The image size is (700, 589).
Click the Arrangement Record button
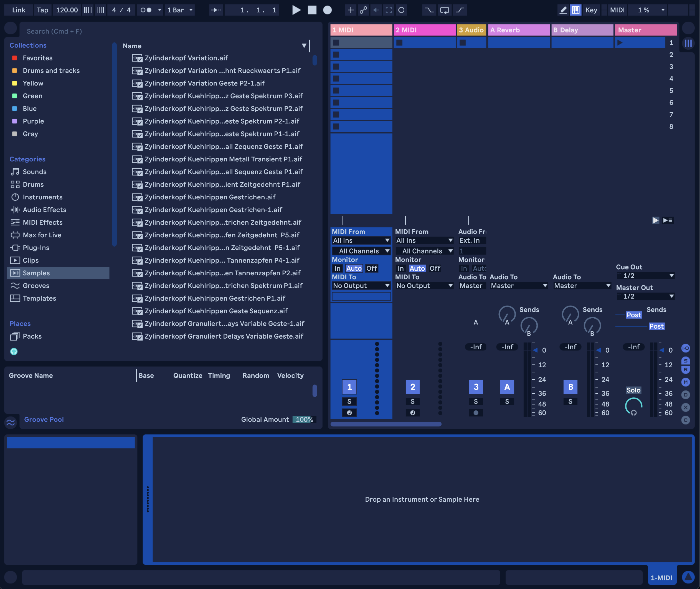(327, 10)
